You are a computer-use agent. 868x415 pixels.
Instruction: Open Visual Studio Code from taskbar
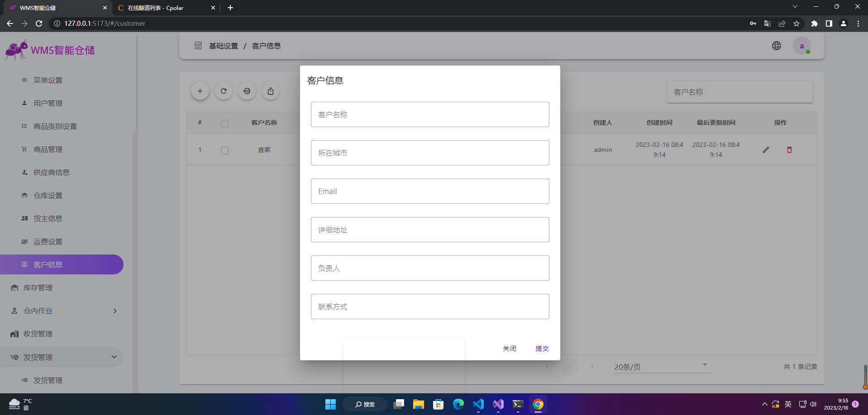(x=478, y=404)
